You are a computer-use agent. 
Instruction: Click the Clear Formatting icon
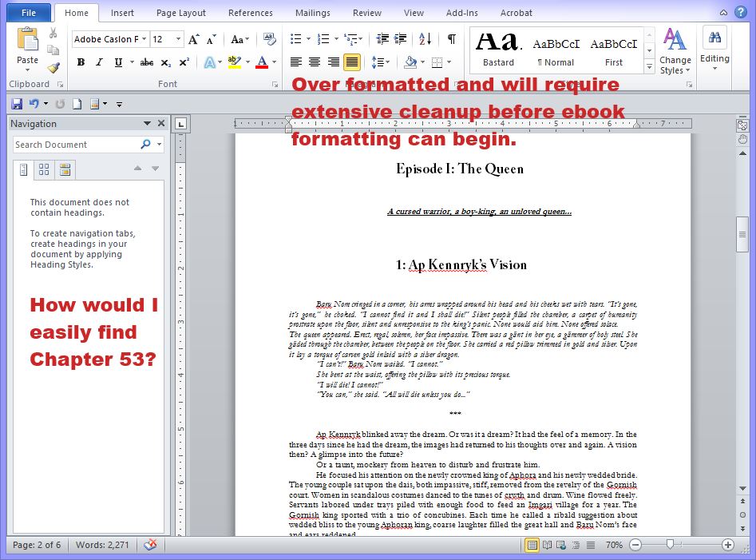click(x=269, y=39)
